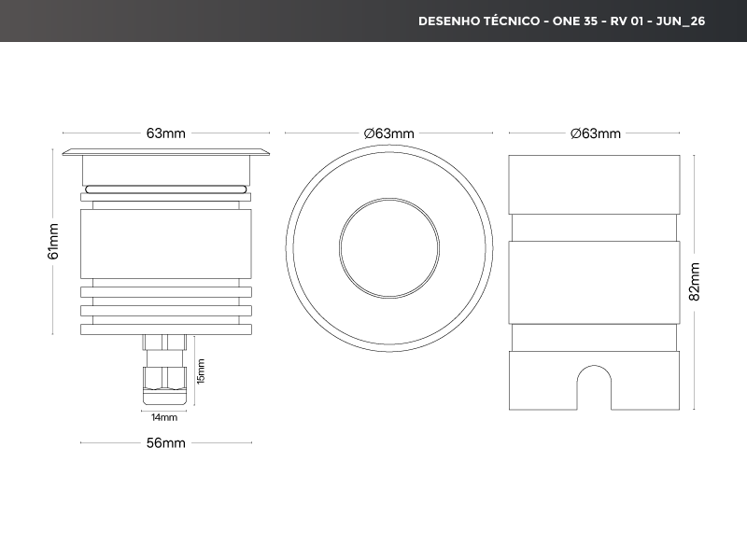Select the 14mm cable gland width label
The image size is (747, 560).
coord(163,417)
